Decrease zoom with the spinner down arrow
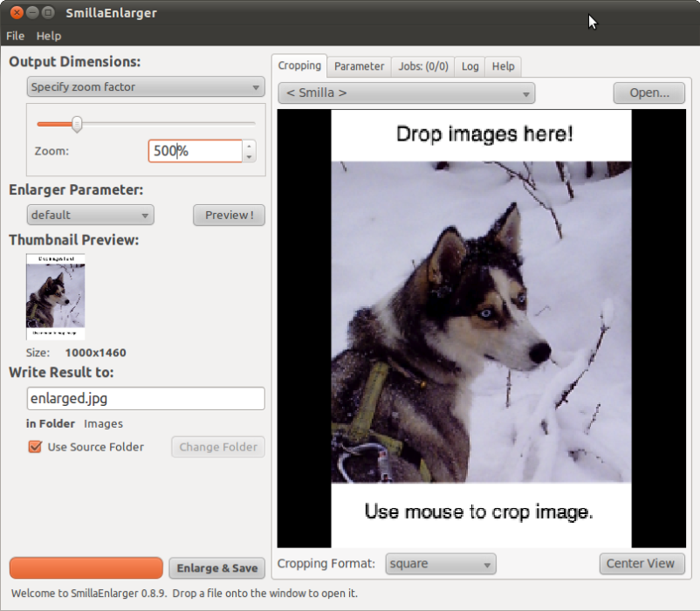700x611 pixels. coord(250,157)
